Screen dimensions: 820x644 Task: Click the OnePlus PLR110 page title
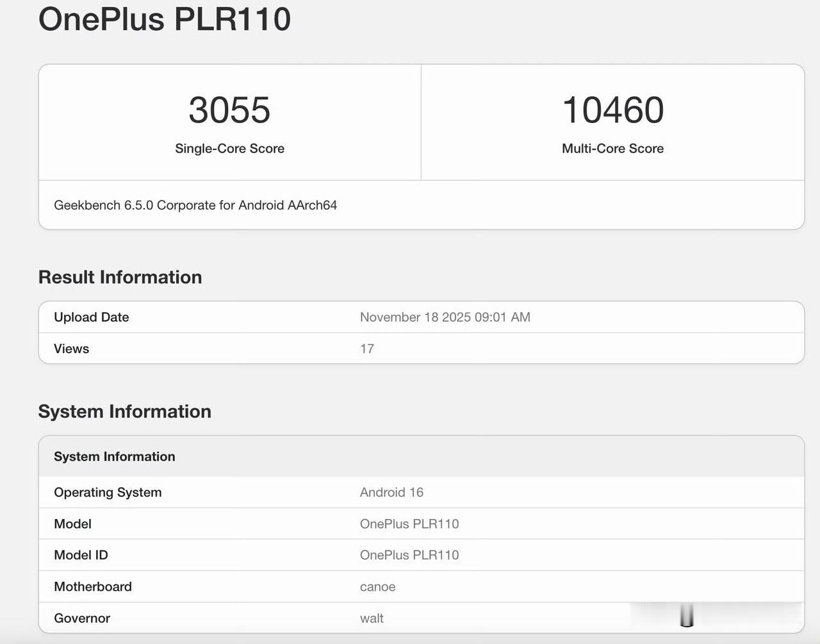pos(165,19)
